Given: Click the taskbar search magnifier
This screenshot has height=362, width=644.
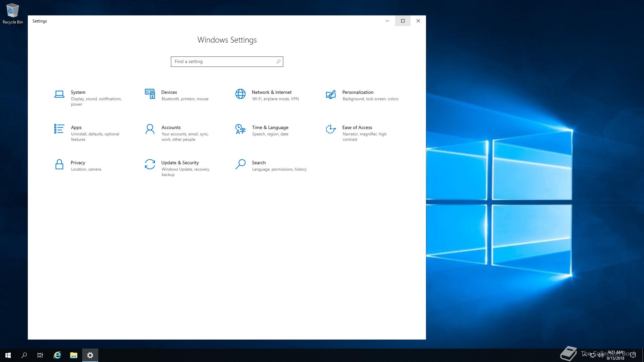Looking at the screenshot, I should tap(24, 355).
